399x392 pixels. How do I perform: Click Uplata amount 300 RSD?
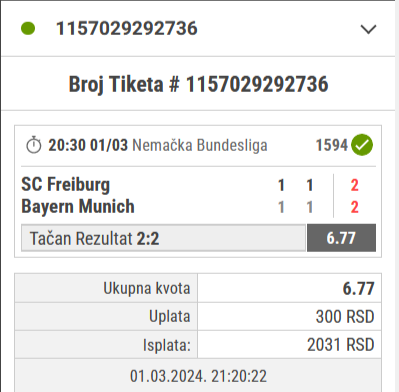coord(345,317)
